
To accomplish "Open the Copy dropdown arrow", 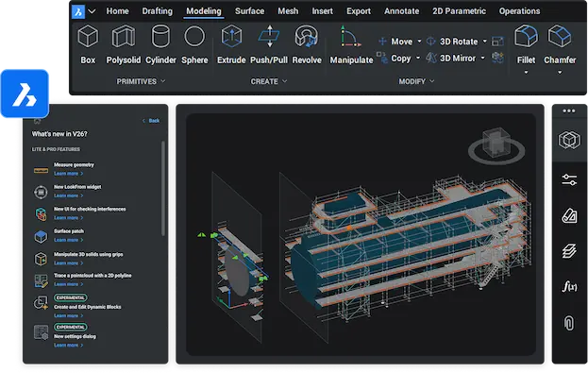I will point(418,59).
